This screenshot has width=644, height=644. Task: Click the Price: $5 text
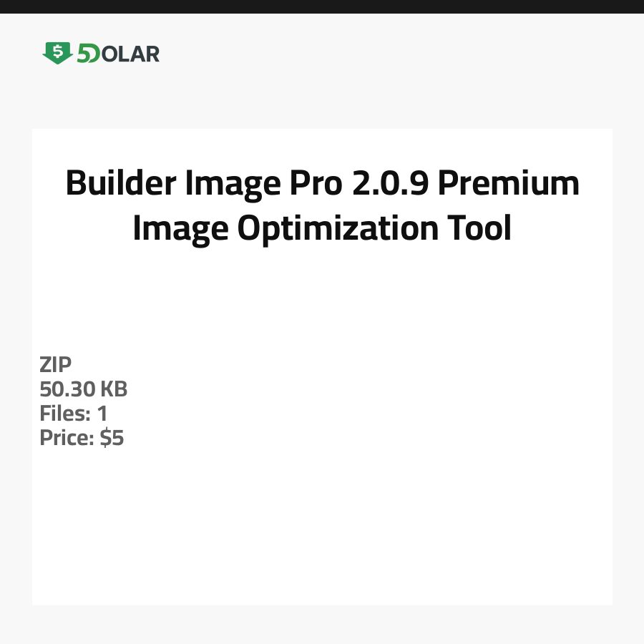[82, 438]
